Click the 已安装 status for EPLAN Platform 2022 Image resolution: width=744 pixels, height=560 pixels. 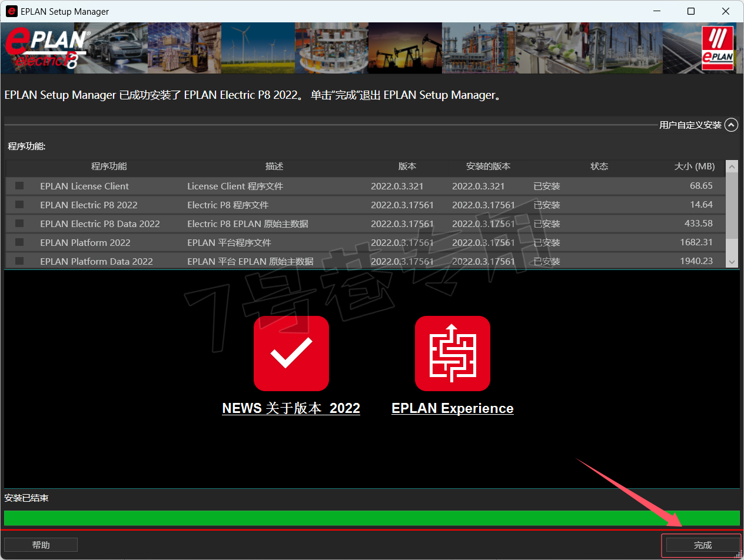(547, 242)
